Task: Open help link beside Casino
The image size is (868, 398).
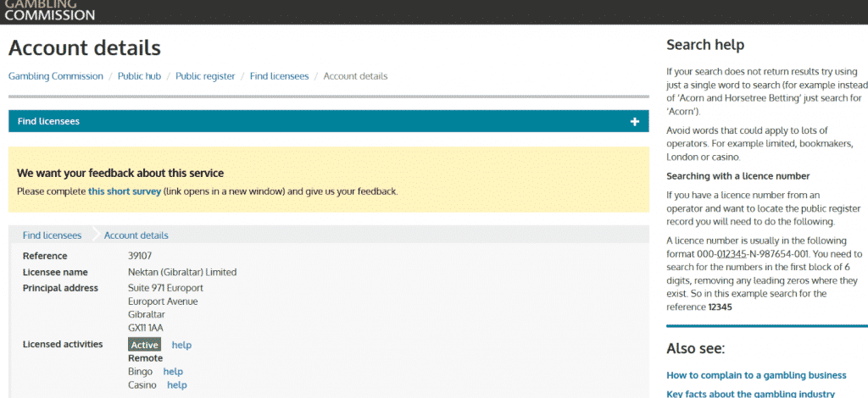Action: (177, 384)
